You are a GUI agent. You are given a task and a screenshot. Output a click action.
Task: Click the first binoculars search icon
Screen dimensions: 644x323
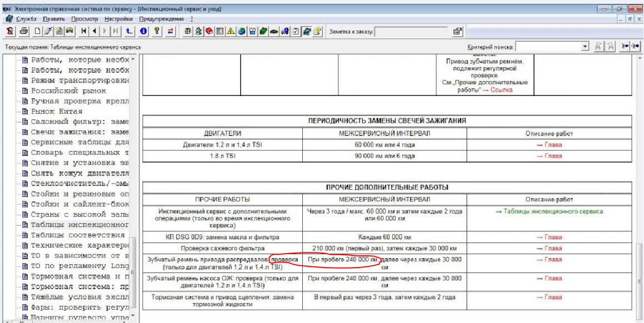pyautogui.click(x=599, y=47)
